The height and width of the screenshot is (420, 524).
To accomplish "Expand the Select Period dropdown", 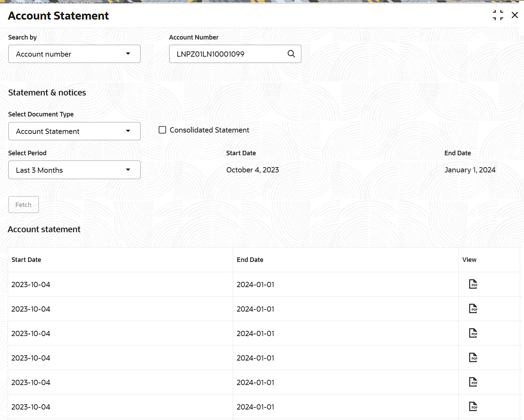I will pyautogui.click(x=74, y=170).
